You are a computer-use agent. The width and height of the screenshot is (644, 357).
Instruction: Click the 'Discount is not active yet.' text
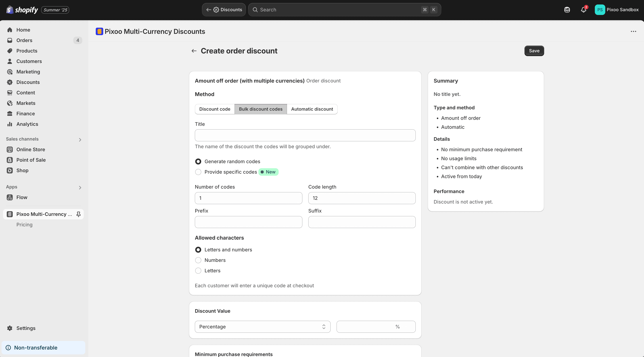tap(463, 202)
